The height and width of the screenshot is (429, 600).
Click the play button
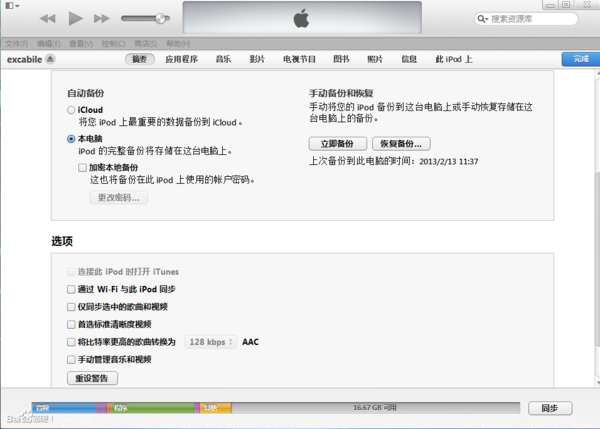point(75,18)
